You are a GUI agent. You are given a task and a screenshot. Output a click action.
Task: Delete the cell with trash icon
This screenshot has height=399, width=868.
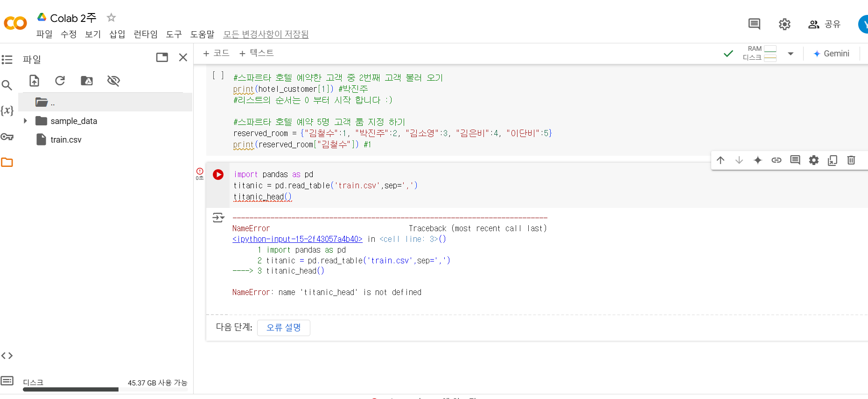coord(851,160)
